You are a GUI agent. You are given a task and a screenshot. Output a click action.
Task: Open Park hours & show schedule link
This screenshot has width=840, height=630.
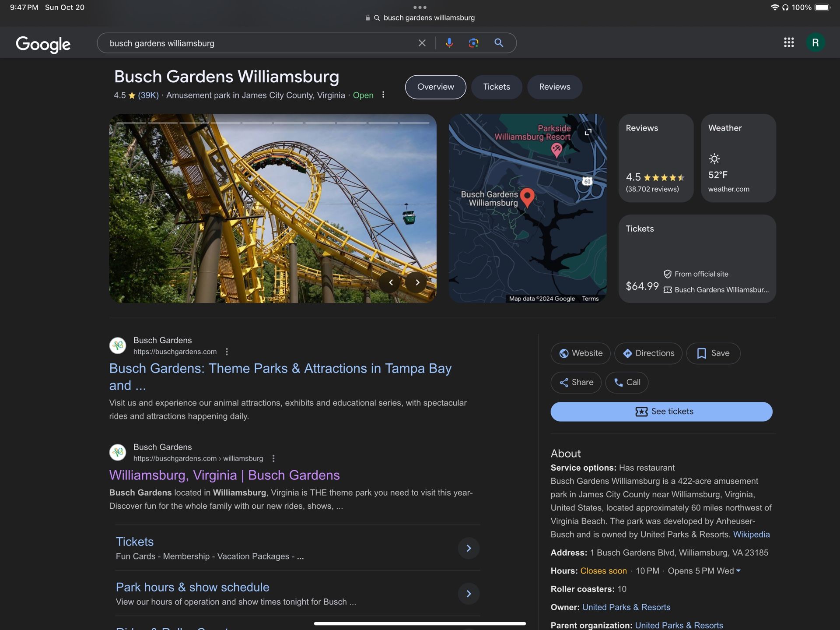192,587
